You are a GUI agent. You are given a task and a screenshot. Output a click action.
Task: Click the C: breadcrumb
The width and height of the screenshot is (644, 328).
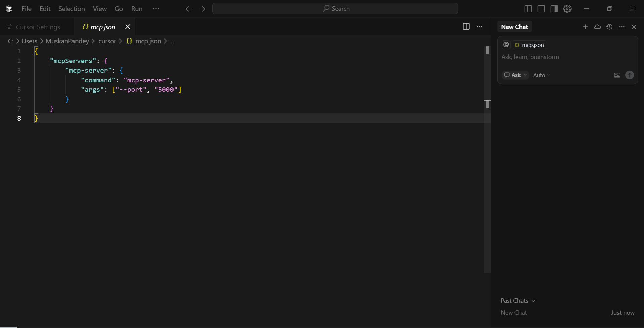click(11, 41)
